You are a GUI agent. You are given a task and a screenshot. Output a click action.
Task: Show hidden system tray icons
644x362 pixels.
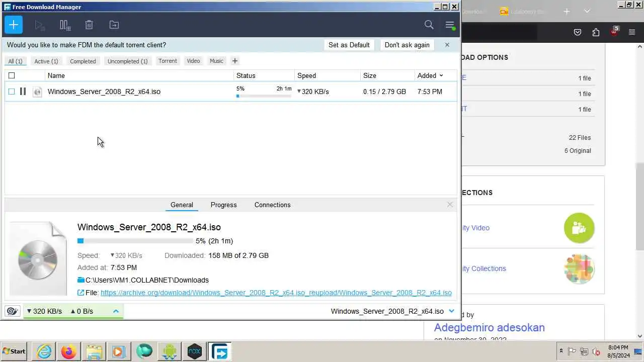pyautogui.click(x=561, y=351)
